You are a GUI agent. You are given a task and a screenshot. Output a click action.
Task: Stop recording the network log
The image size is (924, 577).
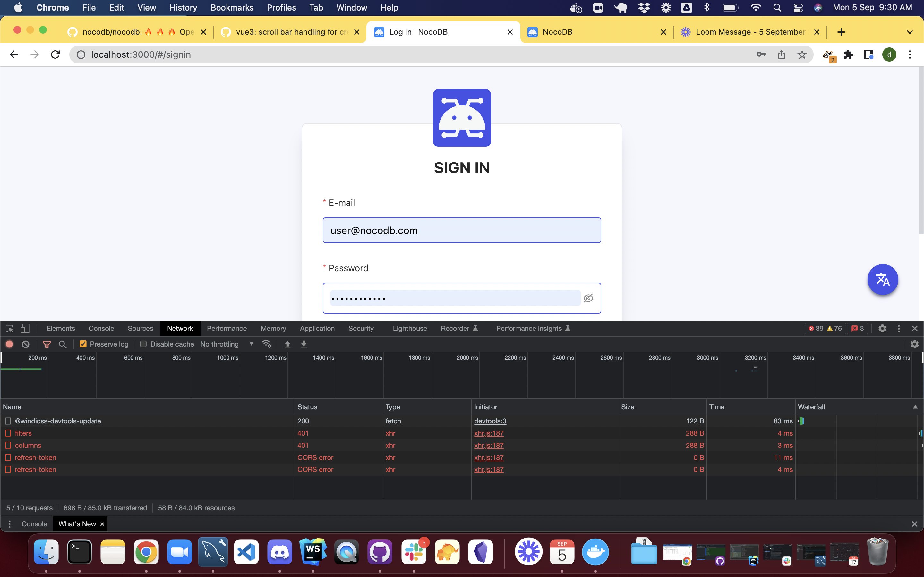(9, 344)
